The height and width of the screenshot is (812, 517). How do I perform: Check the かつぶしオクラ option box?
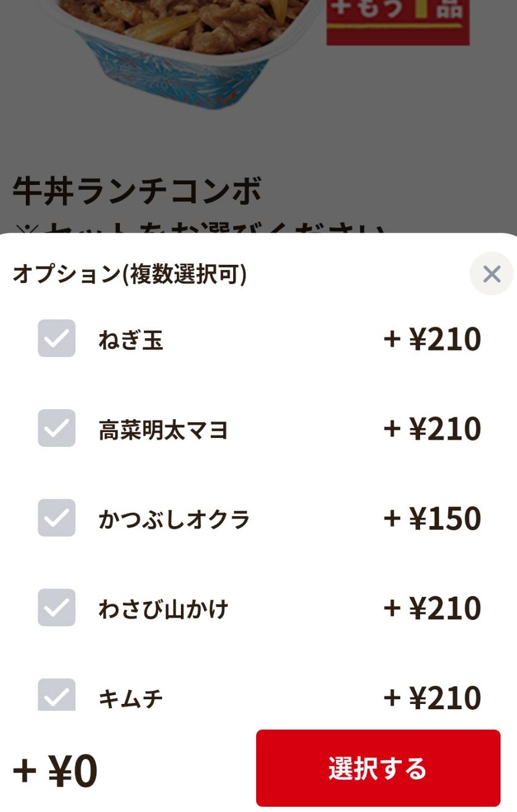point(56,518)
